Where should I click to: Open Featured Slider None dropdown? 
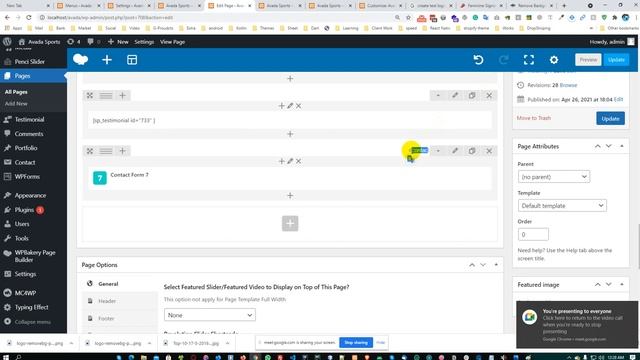click(210, 315)
